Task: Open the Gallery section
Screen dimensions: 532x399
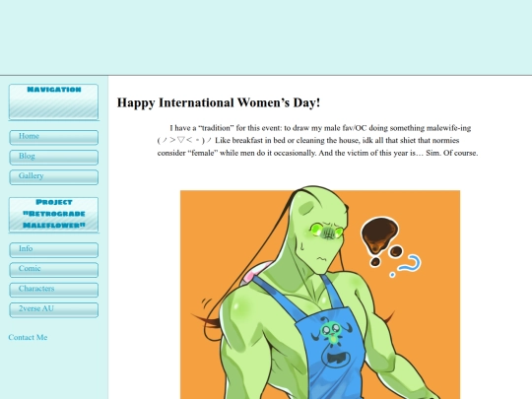Action: pyautogui.click(x=53, y=177)
